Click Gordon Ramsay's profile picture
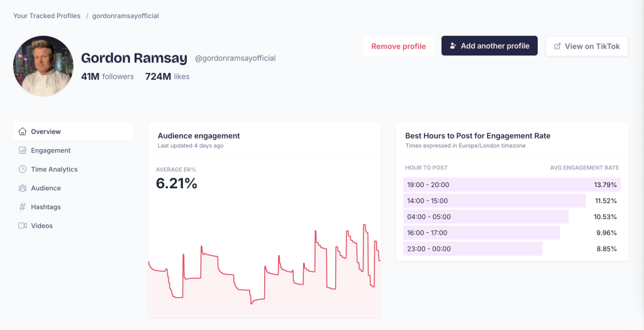The image size is (644, 330). point(43,66)
